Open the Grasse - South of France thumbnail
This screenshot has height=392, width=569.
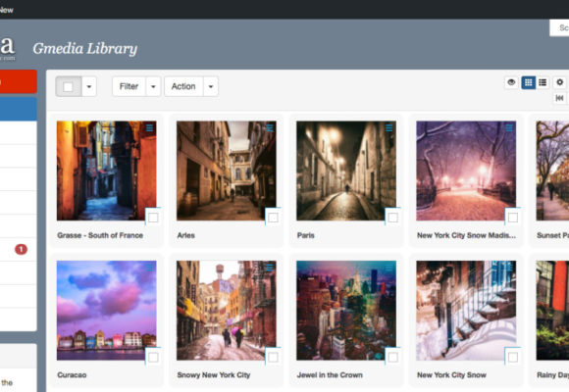click(x=107, y=171)
